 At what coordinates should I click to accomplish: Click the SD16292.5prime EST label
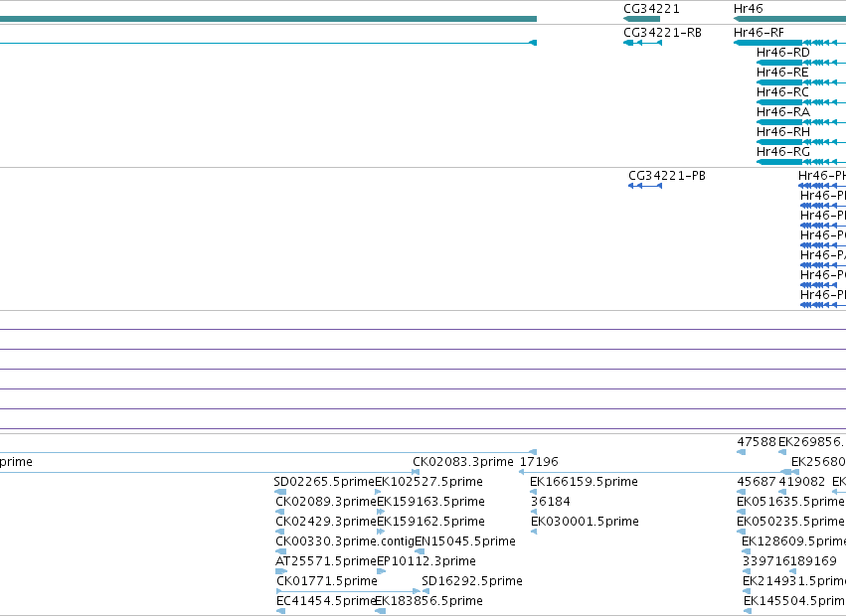click(472, 581)
